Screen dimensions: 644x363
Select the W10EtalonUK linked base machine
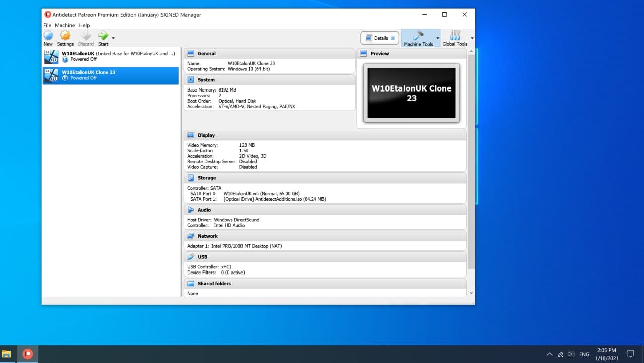click(111, 56)
